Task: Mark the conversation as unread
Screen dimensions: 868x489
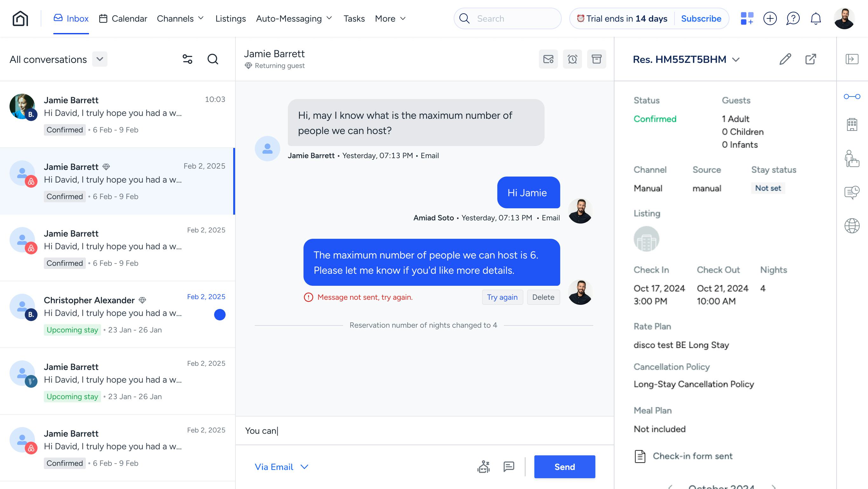Action: [x=548, y=59]
